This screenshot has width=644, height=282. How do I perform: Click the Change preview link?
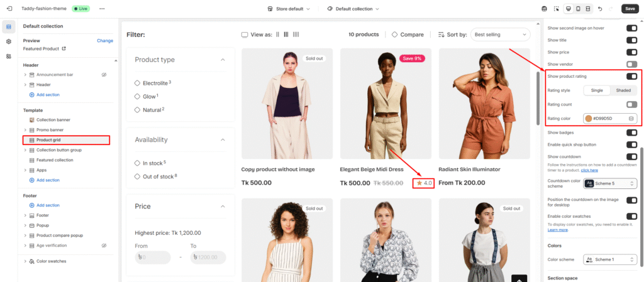105,41
